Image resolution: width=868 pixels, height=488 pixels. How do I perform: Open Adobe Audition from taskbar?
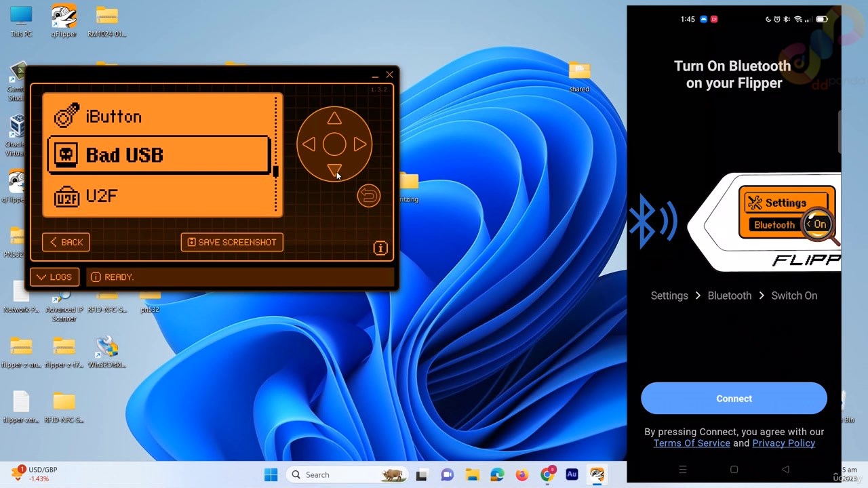[572, 474]
